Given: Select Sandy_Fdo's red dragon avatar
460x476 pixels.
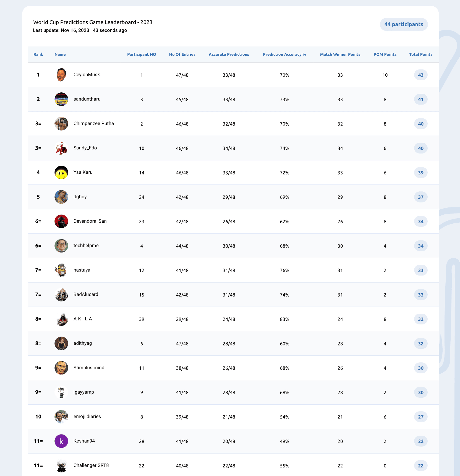Looking at the screenshot, I should (x=61, y=148).
